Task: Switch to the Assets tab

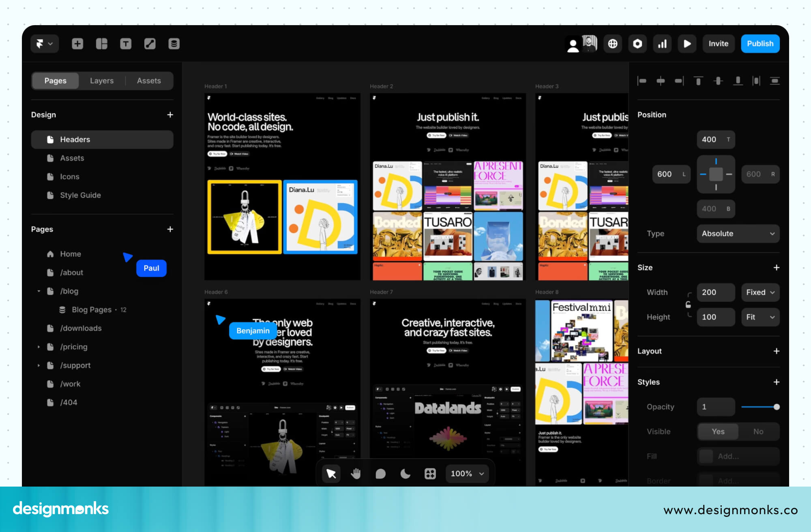Action: pyautogui.click(x=149, y=81)
